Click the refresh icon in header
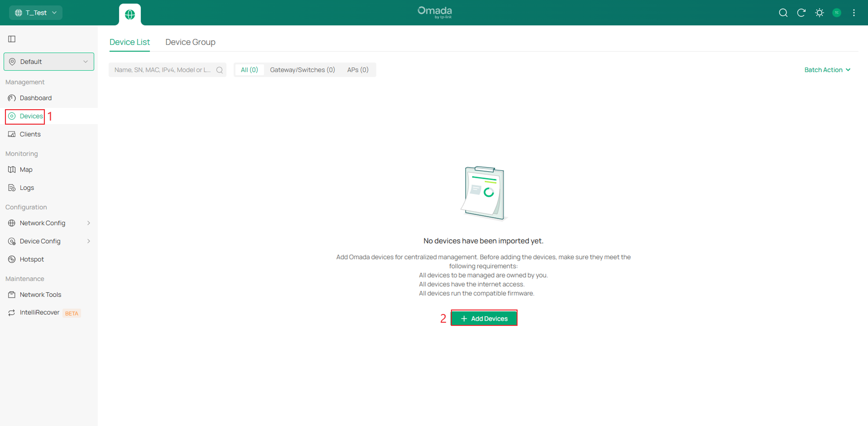This screenshot has width=868, height=426. tap(801, 13)
